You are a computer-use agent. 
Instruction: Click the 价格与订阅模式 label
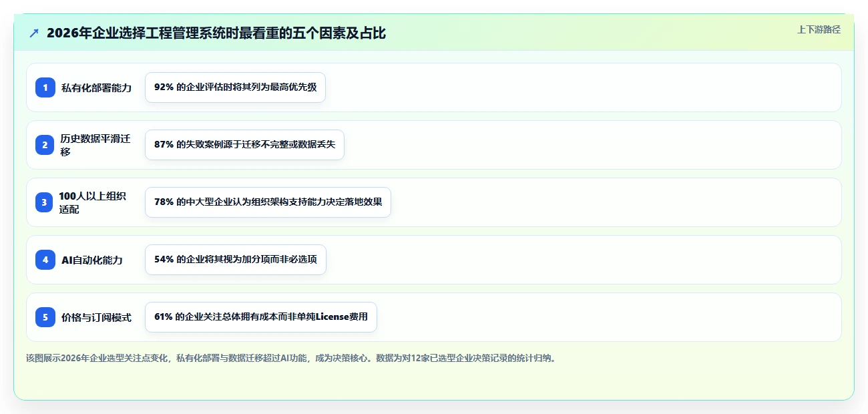pos(96,317)
